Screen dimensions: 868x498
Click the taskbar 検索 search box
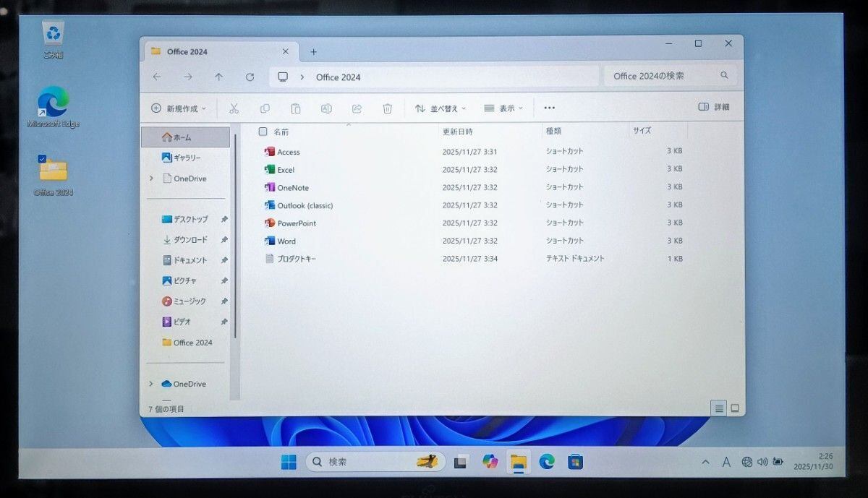375,462
